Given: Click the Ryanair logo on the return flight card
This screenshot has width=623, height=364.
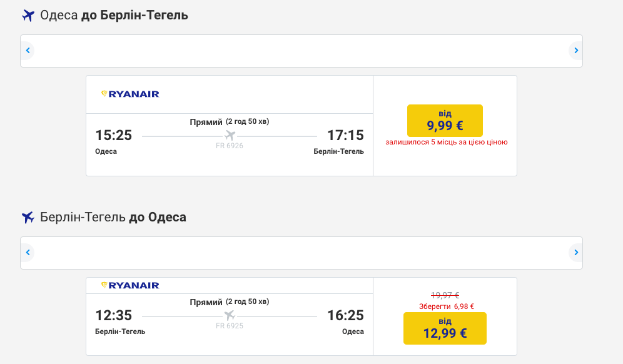Looking at the screenshot, I should click(130, 285).
